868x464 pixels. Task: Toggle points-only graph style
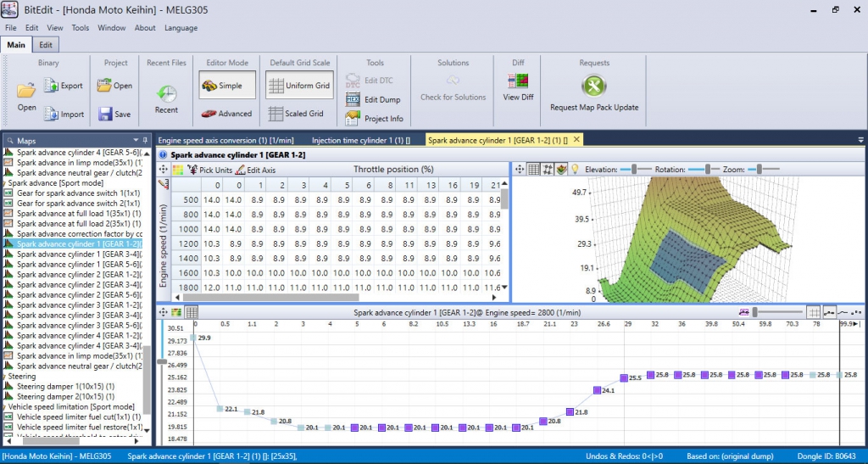pyautogui.click(x=856, y=312)
